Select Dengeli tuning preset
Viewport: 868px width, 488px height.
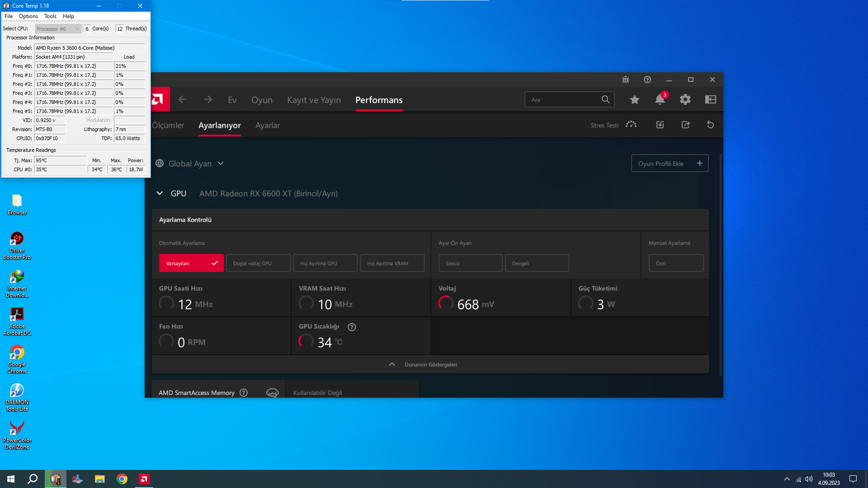pyautogui.click(x=537, y=263)
